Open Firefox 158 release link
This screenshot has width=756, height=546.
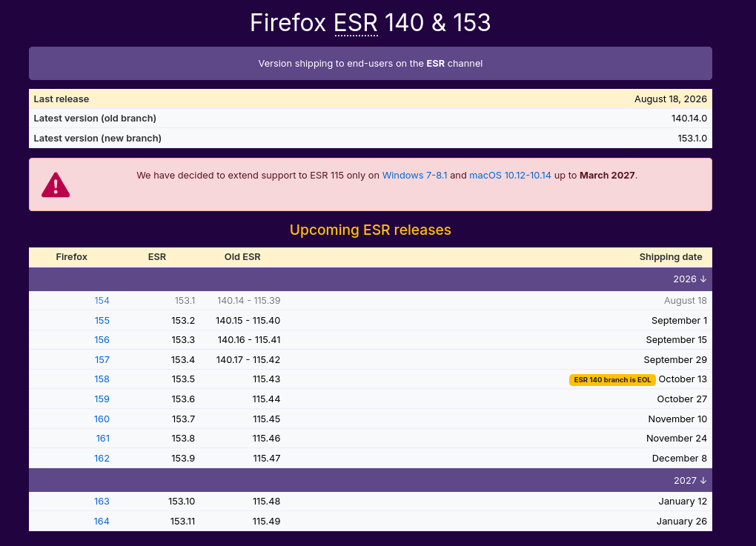tap(102, 379)
